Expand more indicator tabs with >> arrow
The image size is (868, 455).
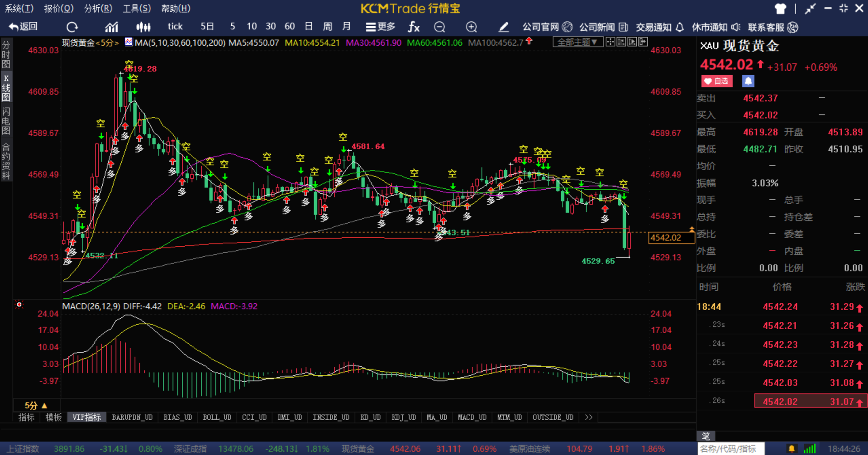click(x=588, y=417)
